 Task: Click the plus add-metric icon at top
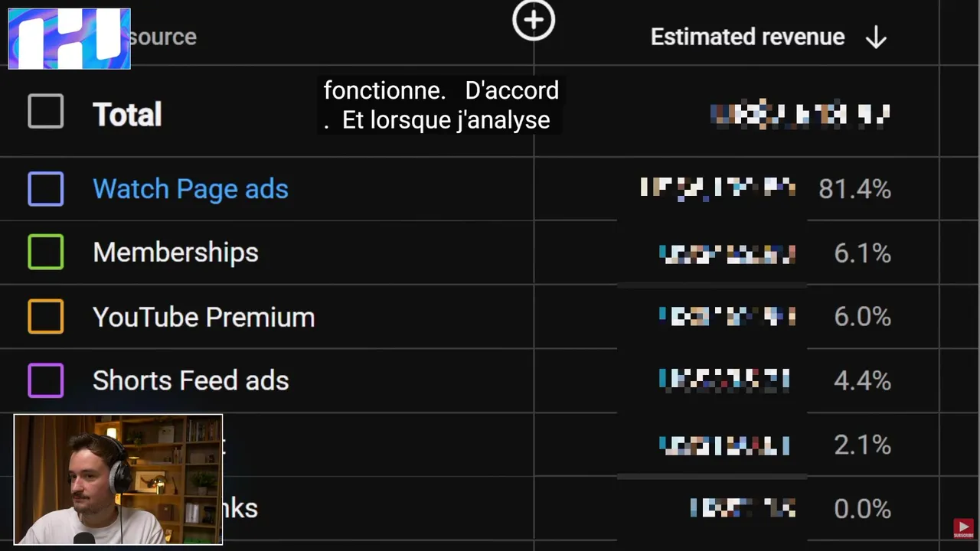(x=534, y=20)
